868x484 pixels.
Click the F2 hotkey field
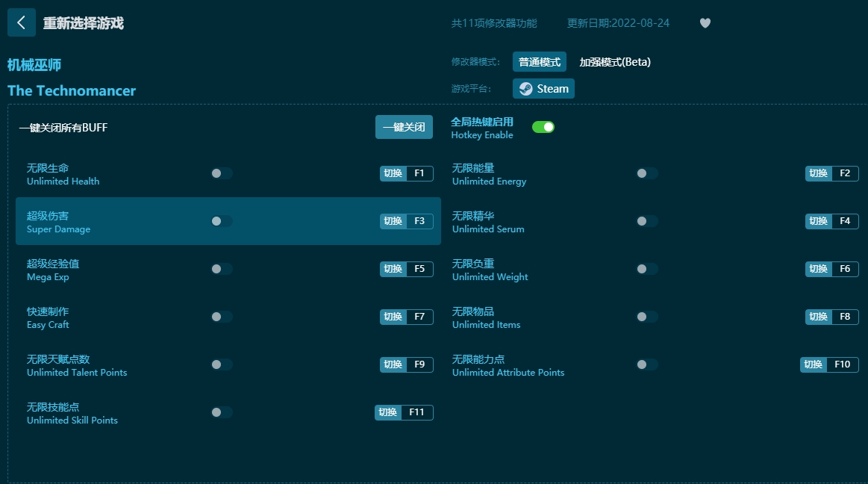[x=845, y=173]
